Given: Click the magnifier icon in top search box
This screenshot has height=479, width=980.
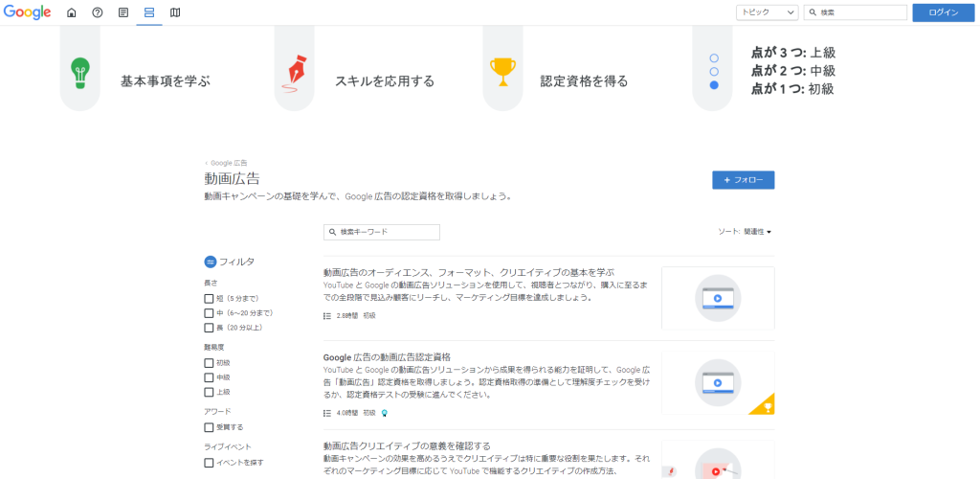Looking at the screenshot, I should pos(813,12).
